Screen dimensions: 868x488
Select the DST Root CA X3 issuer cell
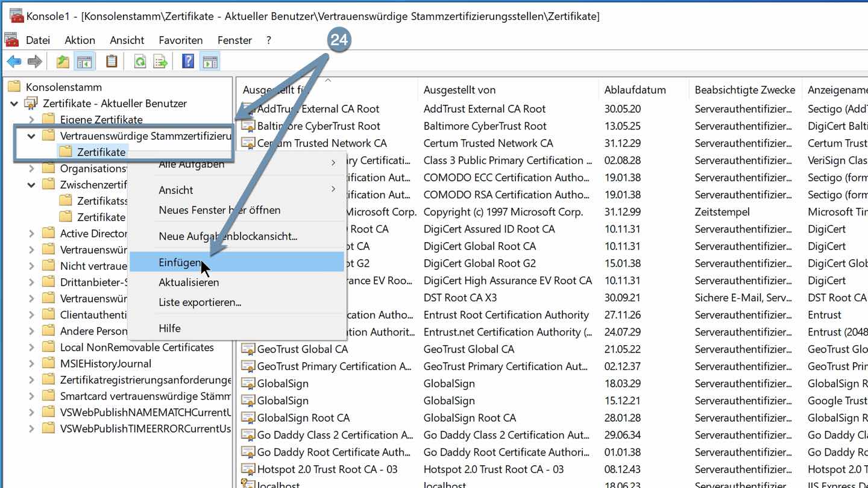pos(460,298)
